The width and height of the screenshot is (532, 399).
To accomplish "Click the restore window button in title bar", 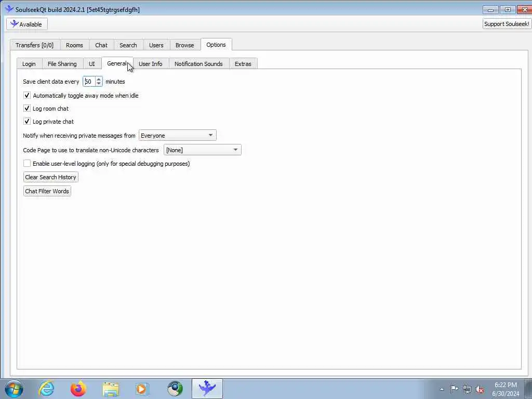I will [x=508, y=10].
